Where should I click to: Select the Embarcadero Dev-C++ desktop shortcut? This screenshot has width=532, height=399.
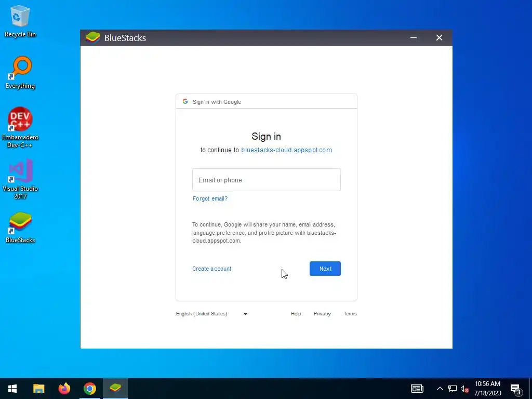(20, 128)
